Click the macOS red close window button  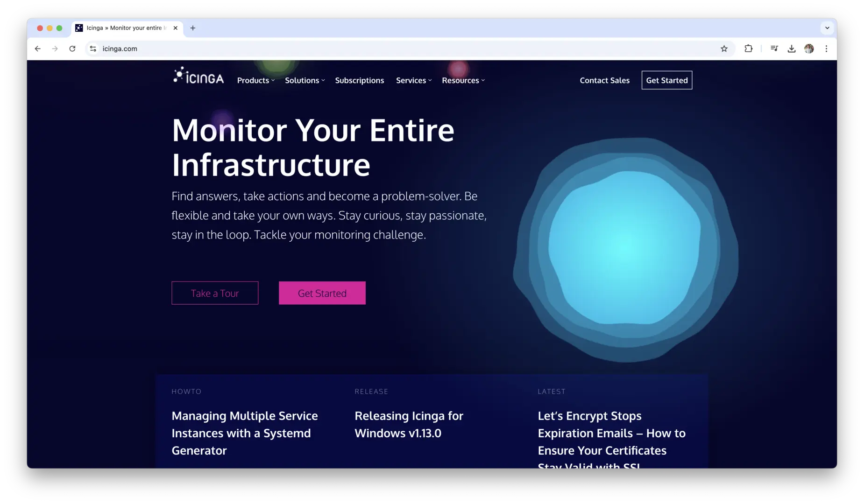(40, 28)
